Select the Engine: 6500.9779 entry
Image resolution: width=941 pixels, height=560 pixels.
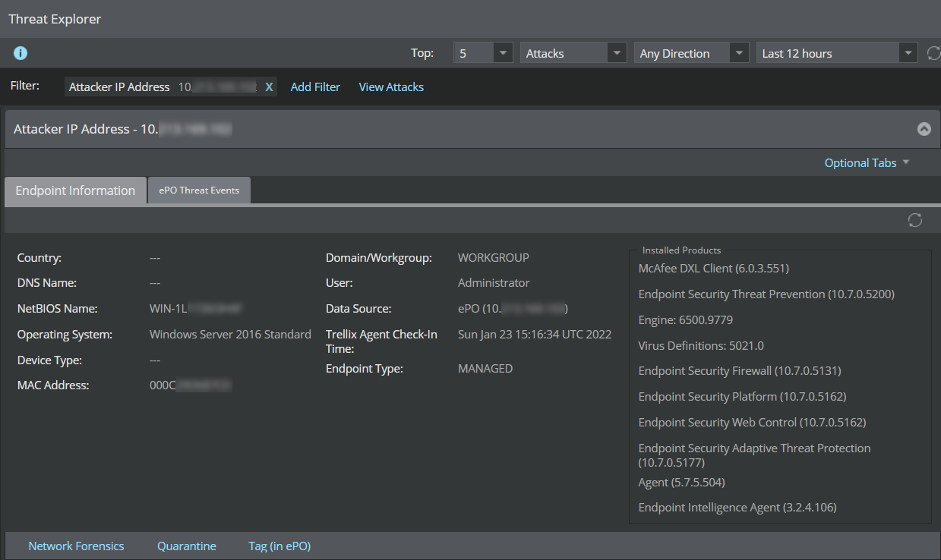[685, 320]
